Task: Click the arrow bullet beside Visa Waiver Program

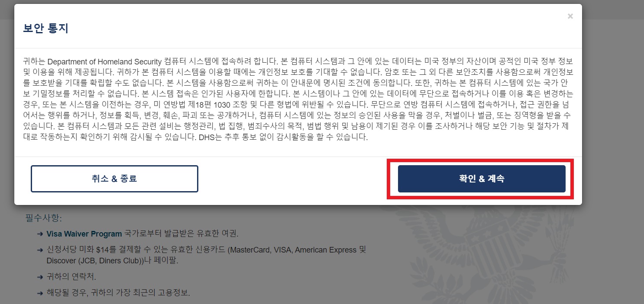Action: click(40, 234)
